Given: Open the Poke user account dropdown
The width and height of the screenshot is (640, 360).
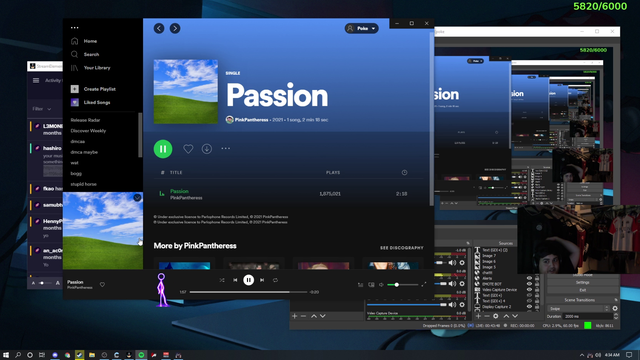Looking at the screenshot, I should pyautogui.click(x=361, y=28).
